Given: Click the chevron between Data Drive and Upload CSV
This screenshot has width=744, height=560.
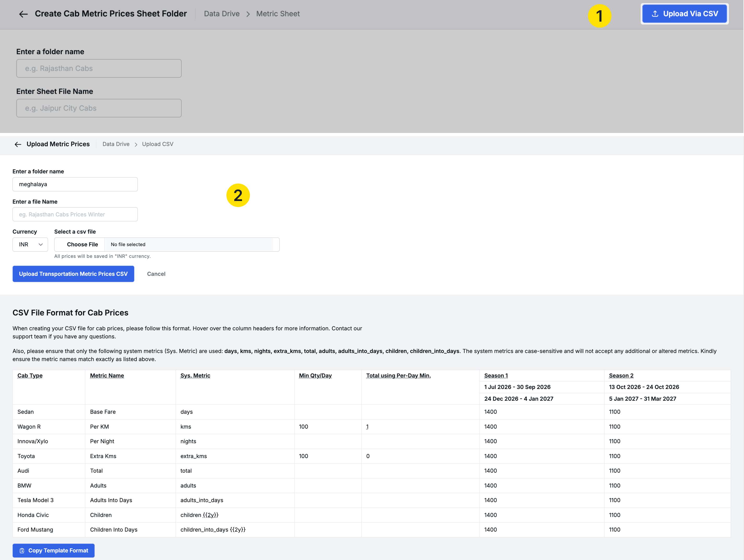Looking at the screenshot, I should coord(136,144).
